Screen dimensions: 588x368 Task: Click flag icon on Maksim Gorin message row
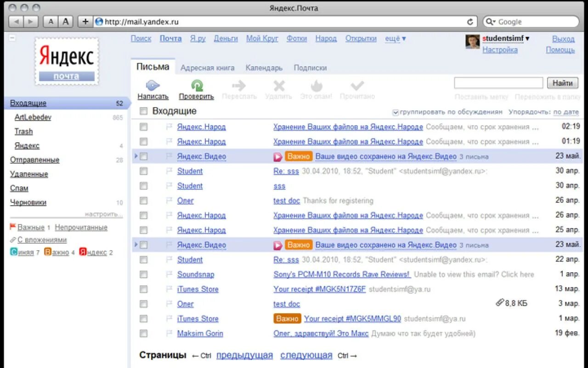(169, 333)
